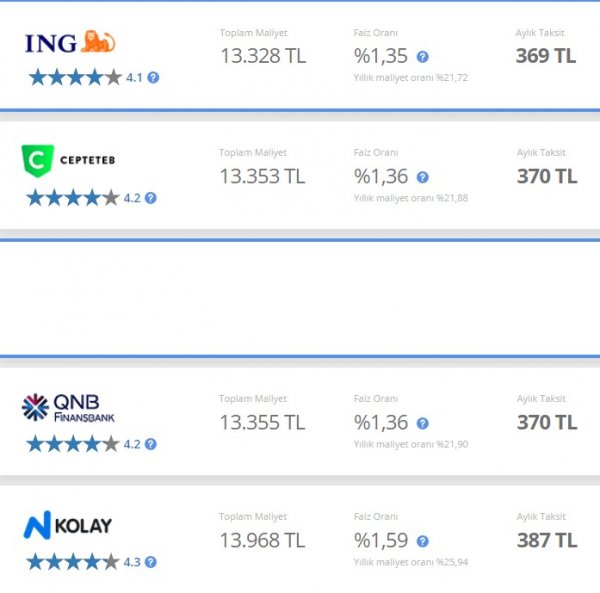Select CEPTETEB monthly installment 370 TL
The height and width of the screenshot is (593, 600).
coord(546,176)
